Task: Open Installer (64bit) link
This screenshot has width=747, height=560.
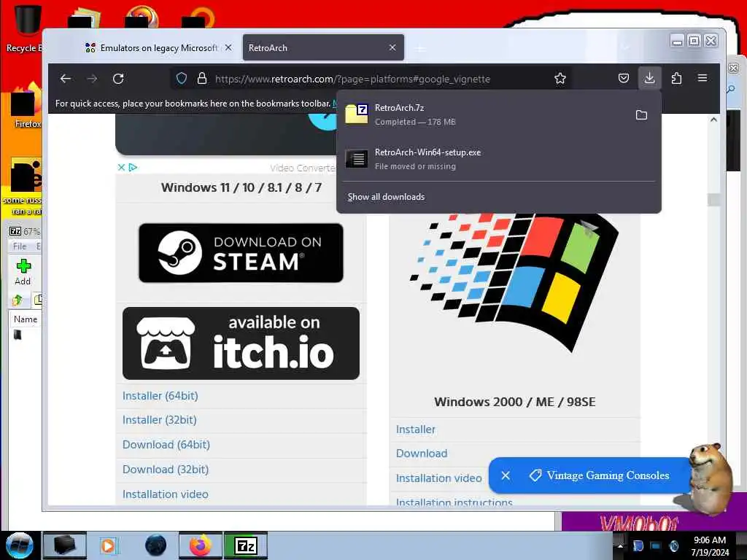Action: pos(160,396)
